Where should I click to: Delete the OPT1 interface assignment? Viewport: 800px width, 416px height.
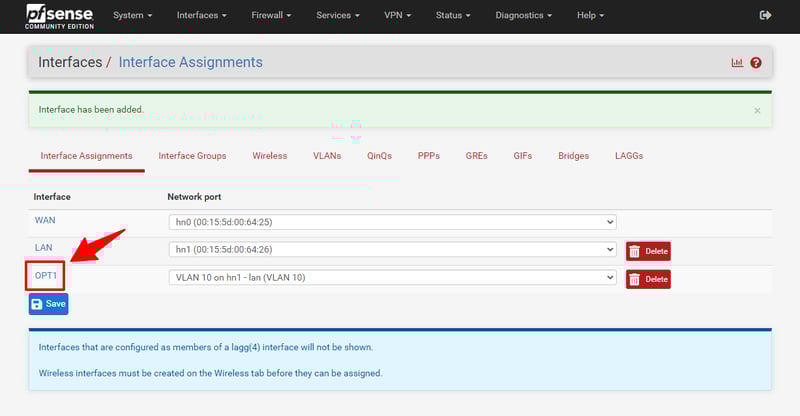coord(648,279)
